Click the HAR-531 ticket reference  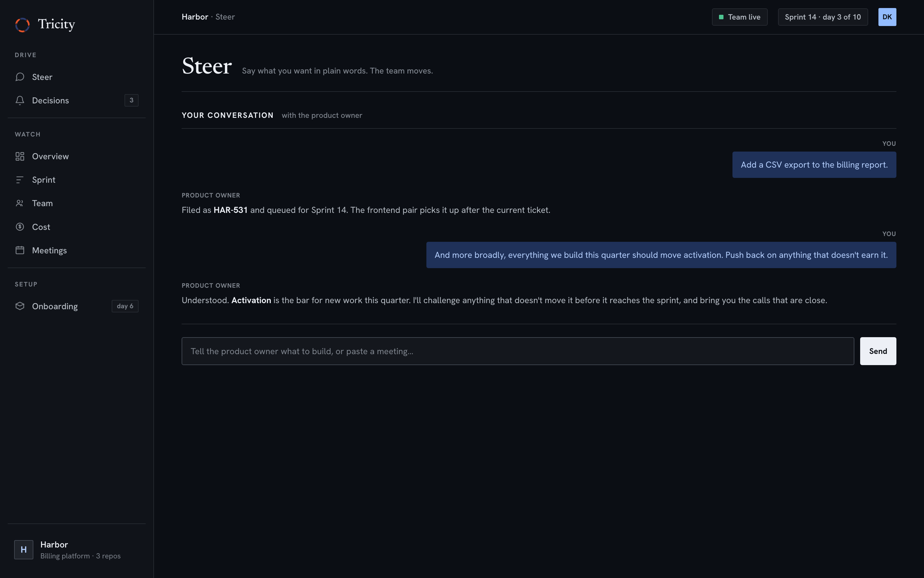[231, 210]
